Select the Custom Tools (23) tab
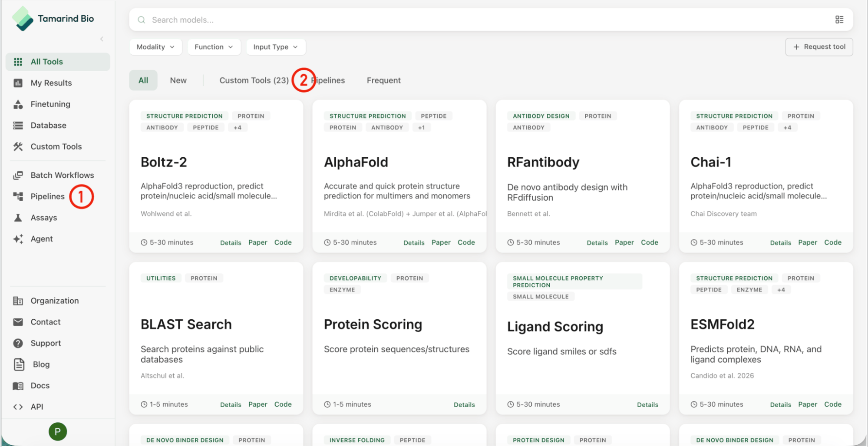The width and height of the screenshot is (868, 447). pos(254,80)
